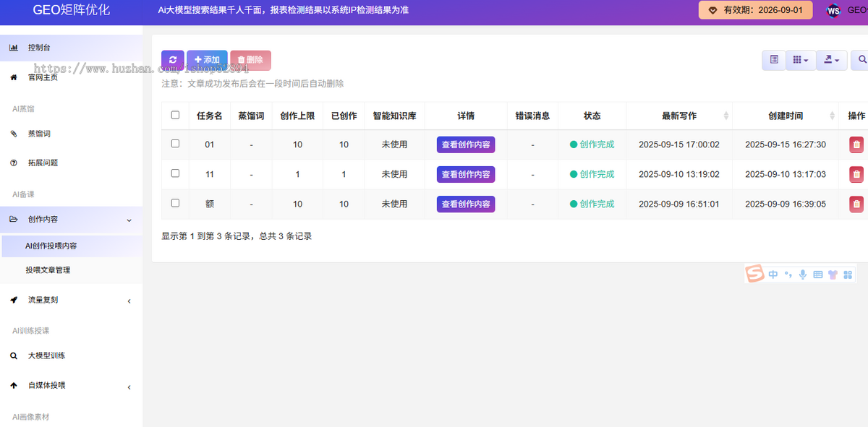
Task: Go to 控制台 in the sidebar
Action: [x=71, y=48]
